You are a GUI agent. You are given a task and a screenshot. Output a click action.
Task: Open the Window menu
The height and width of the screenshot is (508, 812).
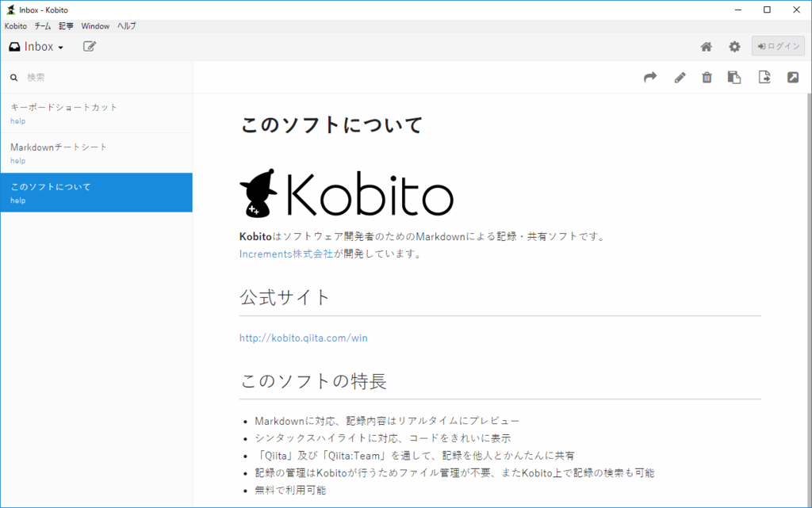tap(95, 26)
